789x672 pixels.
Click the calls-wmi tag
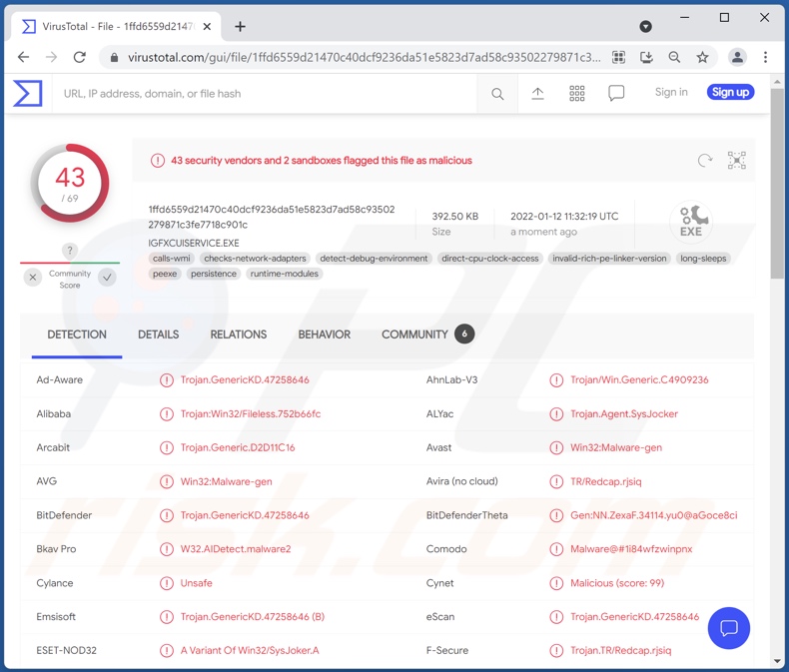(172, 259)
